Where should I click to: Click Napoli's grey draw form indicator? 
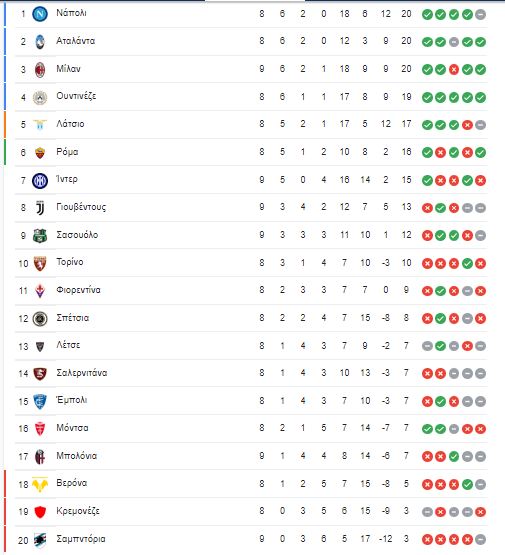(x=480, y=15)
